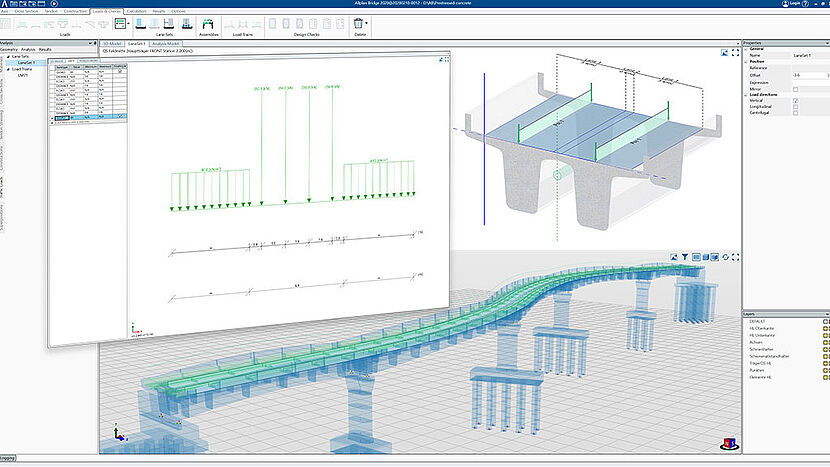Click the Offset value field
Image resolution: width=830 pixels, height=467 pixels.
[x=805, y=75]
